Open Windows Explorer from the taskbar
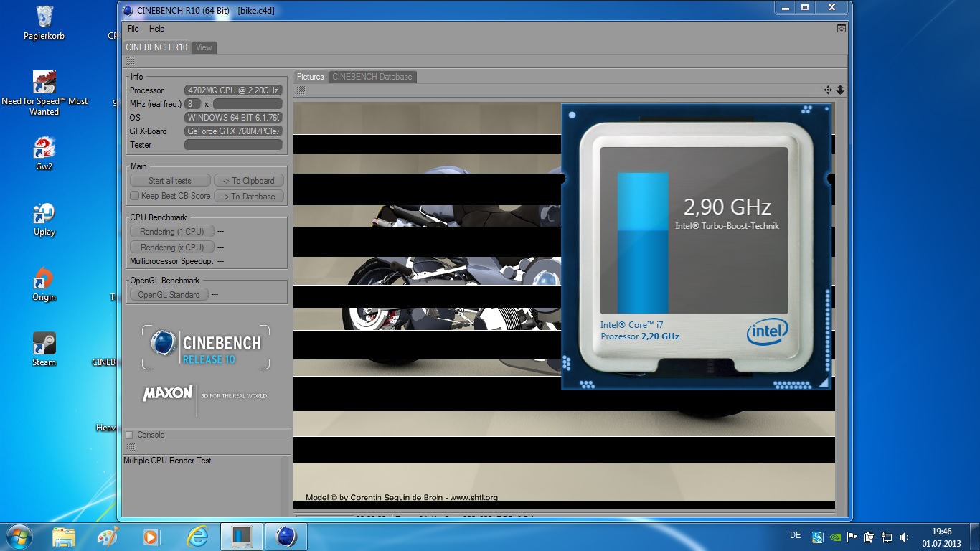980x551 pixels. click(x=63, y=537)
